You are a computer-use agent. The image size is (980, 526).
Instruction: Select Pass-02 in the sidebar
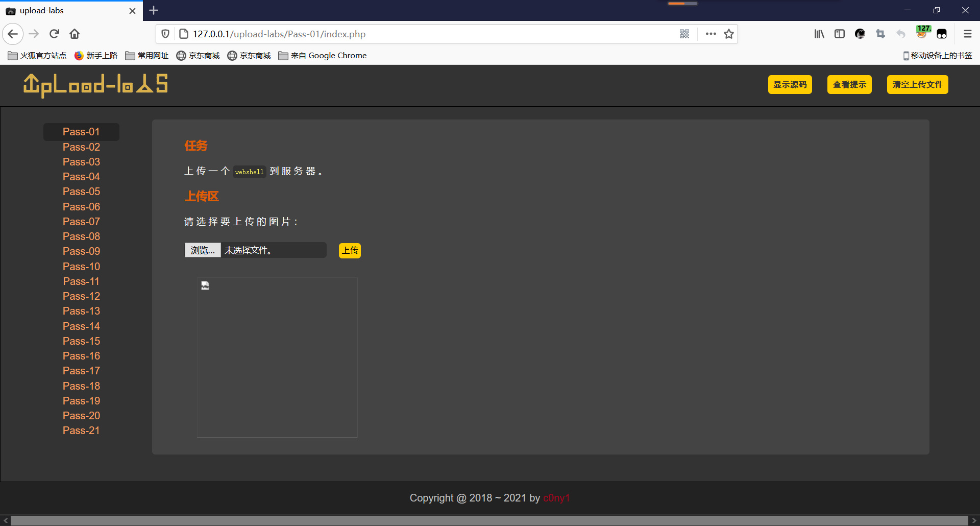tap(81, 147)
